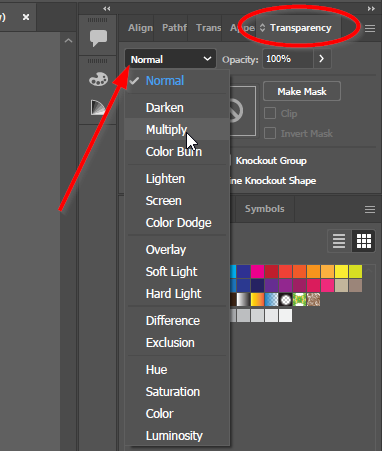This screenshot has height=451, width=382.
Task: Close the document tab with the X
Action: (x=26, y=17)
